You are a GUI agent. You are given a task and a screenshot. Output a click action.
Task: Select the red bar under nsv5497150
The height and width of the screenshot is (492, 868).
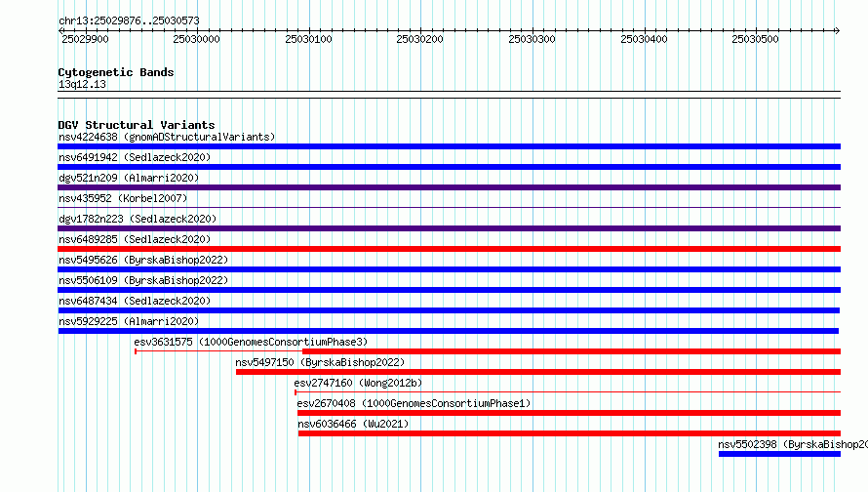pos(538,372)
